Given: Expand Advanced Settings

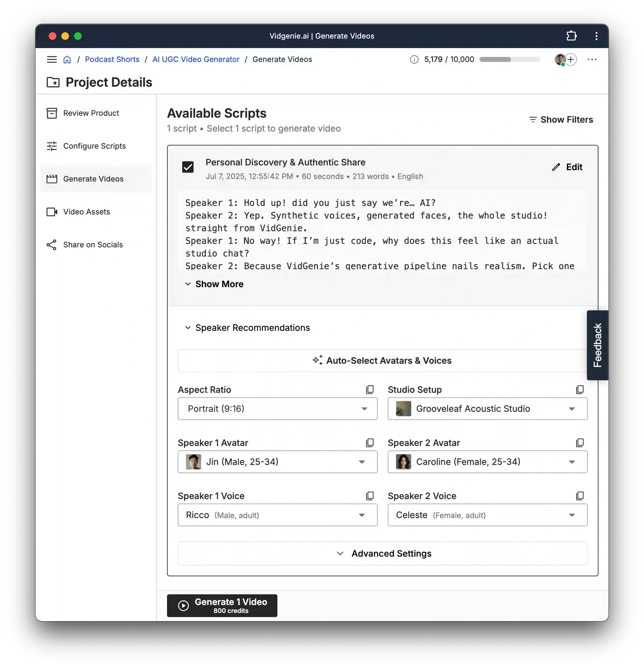Looking at the screenshot, I should 382,553.
